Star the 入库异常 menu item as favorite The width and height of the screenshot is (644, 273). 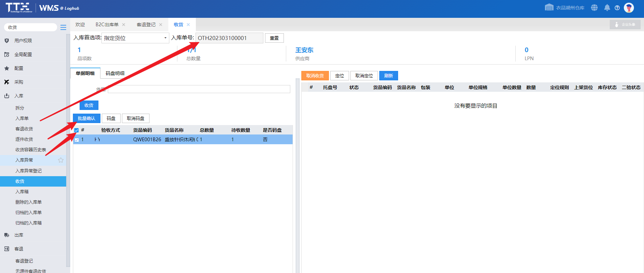61,160
